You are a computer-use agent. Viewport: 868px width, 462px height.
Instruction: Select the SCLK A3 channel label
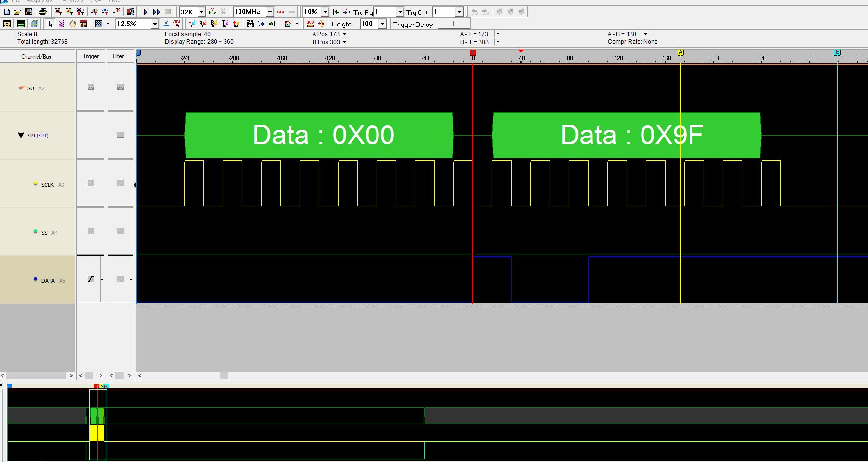(52, 185)
